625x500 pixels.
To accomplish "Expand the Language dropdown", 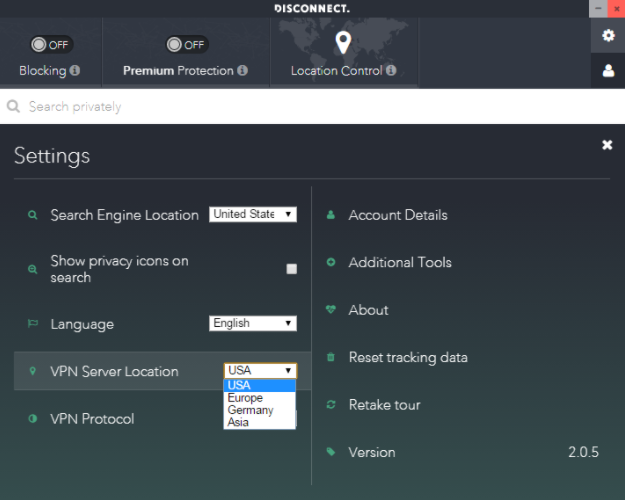I will coord(253,323).
